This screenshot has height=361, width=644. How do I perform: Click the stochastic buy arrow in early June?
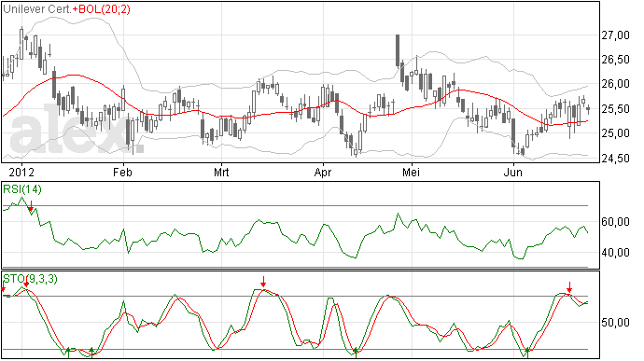(x=527, y=353)
